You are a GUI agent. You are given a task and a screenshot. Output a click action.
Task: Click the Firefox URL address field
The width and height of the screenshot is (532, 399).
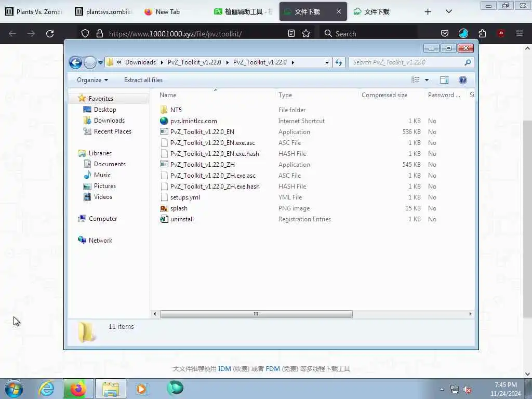click(195, 34)
